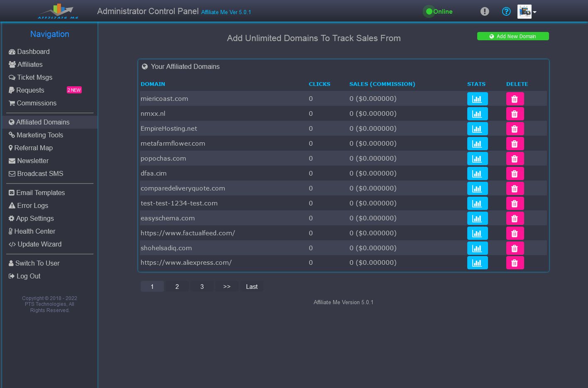Screen dimensions: 588x388
Task: Click the alert exclamation icon
Action: [x=484, y=12]
